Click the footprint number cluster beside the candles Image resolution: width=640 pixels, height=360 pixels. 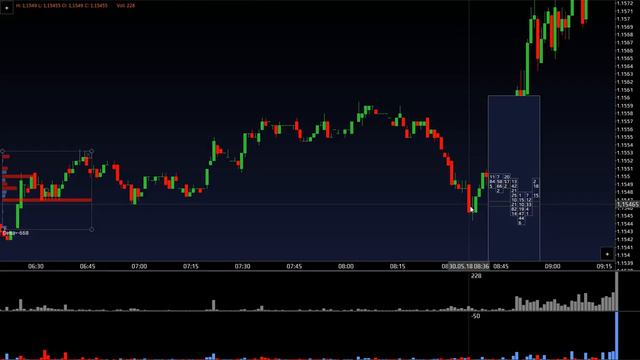click(514, 200)
